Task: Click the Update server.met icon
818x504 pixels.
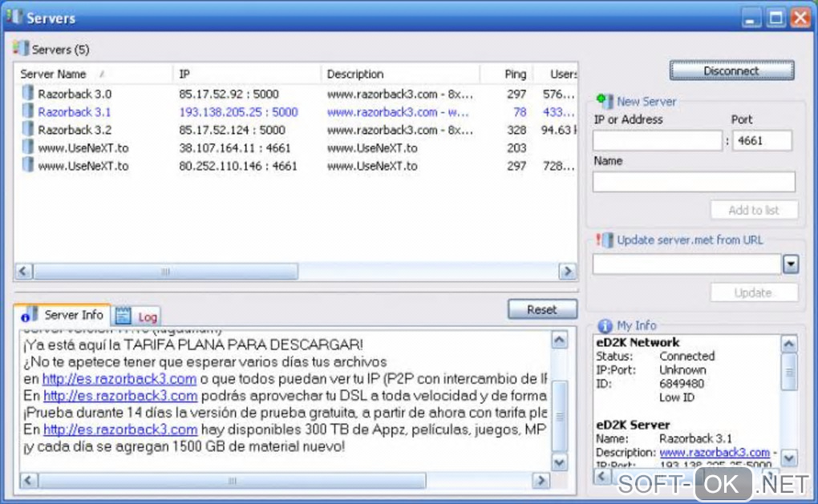Action: tap(605, 240)
